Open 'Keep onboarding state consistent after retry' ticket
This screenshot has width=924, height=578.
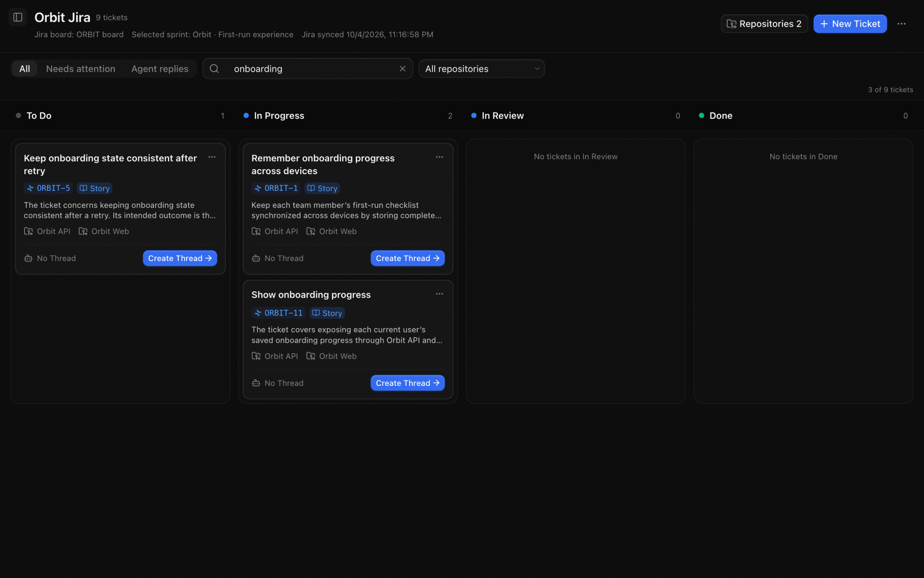coord(110,165)
